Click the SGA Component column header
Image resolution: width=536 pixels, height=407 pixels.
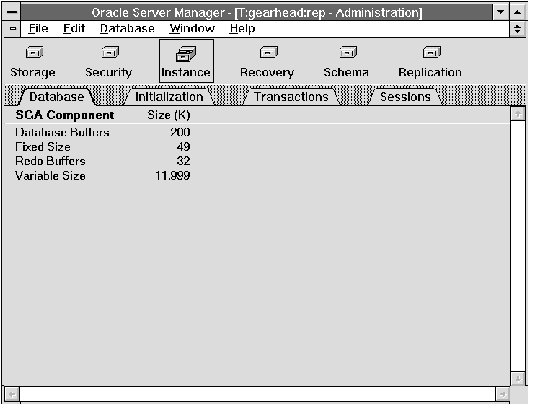(x=65, y=116)
